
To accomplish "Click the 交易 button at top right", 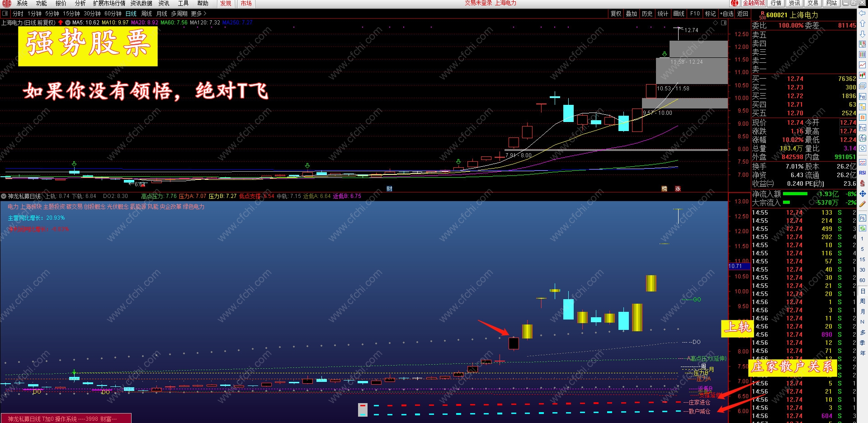I will [x=813, y=3].
